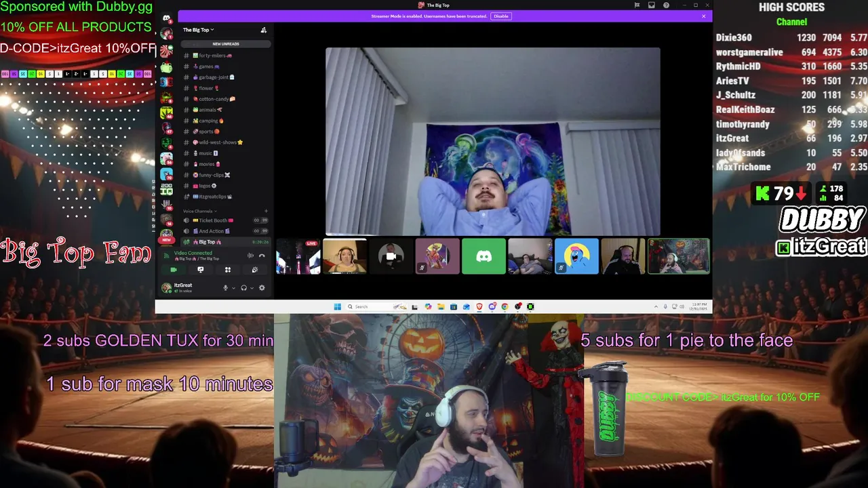Collapse the Voice Channels category

point(199,211)
